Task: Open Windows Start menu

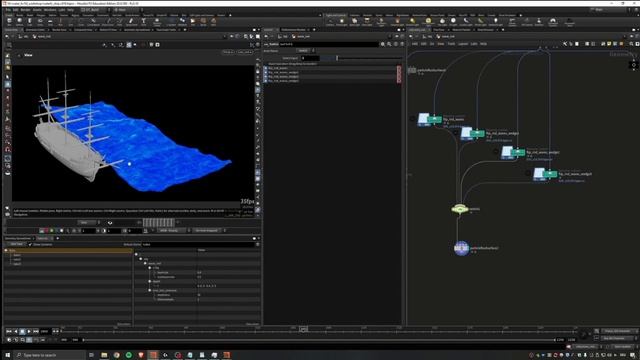Action: [7, 355]
